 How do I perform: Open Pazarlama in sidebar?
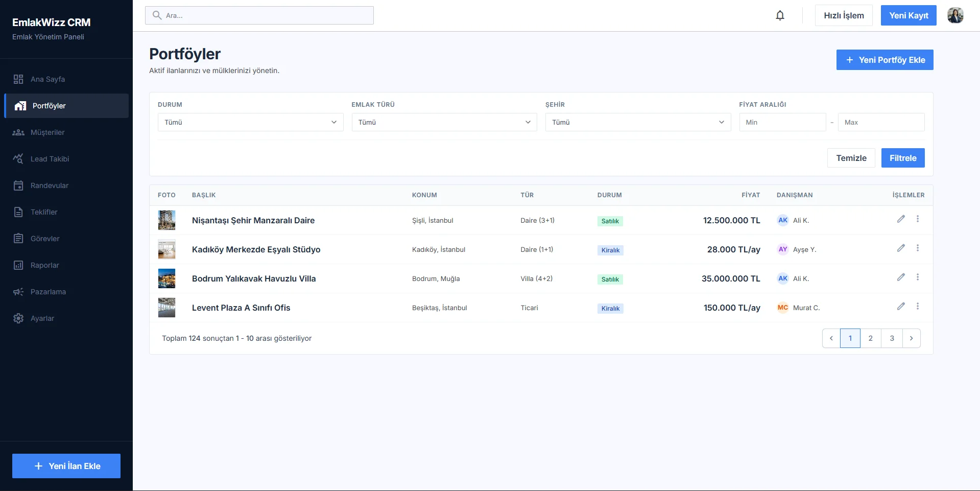66,292
